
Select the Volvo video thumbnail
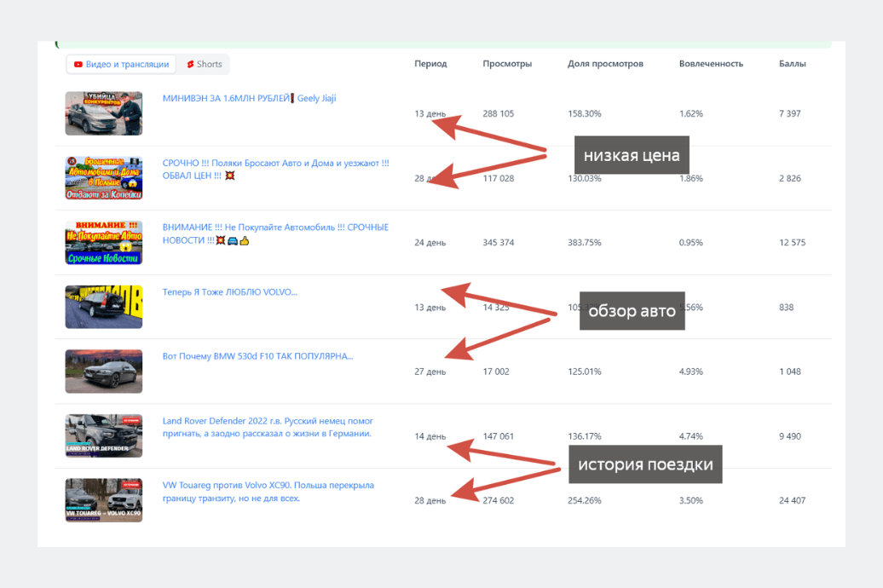click(x=104, y=307)
